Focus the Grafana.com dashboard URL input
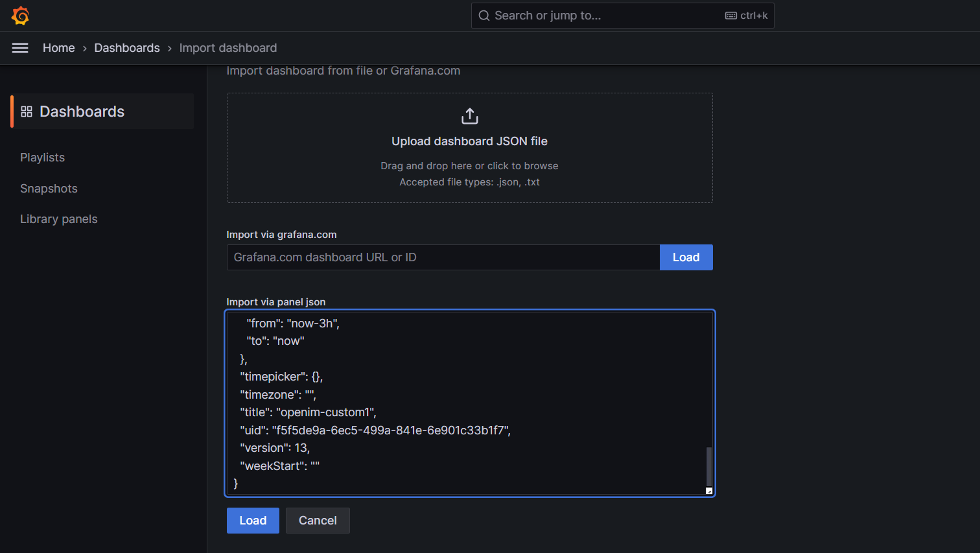The width and height of the screenshot is (980, 553). click(443, 257)
